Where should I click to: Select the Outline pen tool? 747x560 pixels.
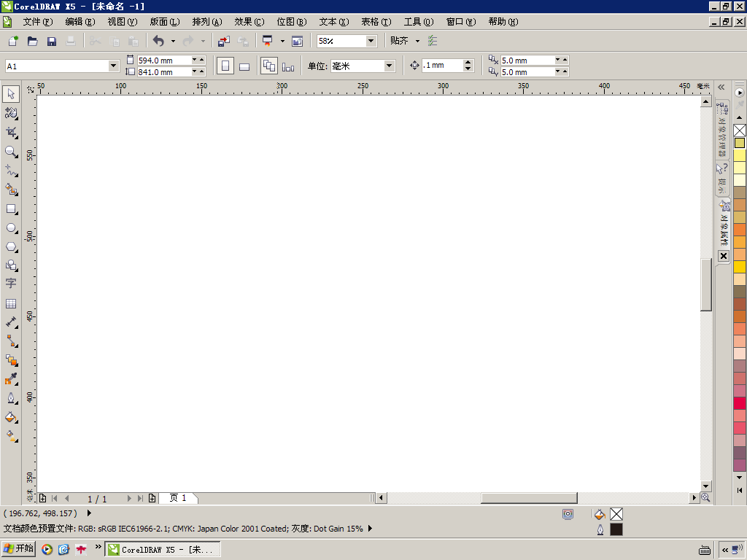point(11,398)
